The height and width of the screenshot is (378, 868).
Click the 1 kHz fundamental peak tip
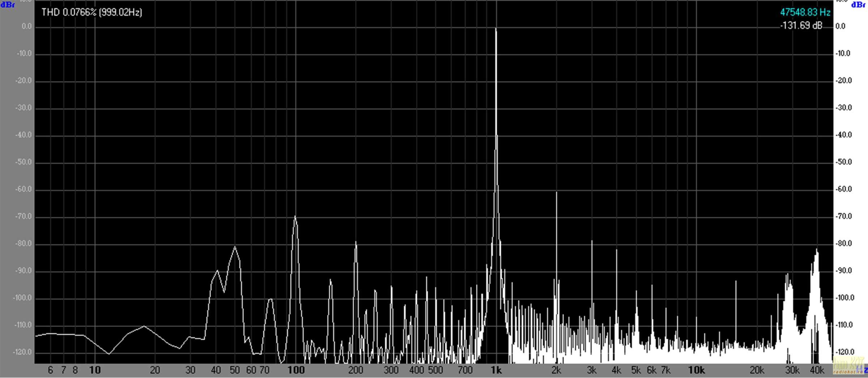(x=495, y=29)
